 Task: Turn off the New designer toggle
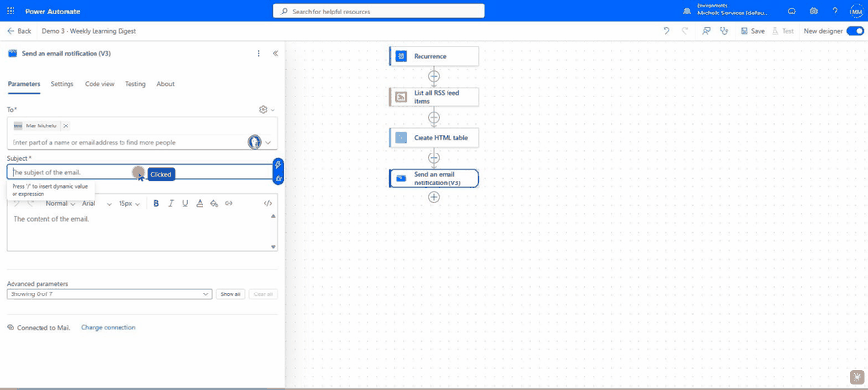(x=855, y=31)
